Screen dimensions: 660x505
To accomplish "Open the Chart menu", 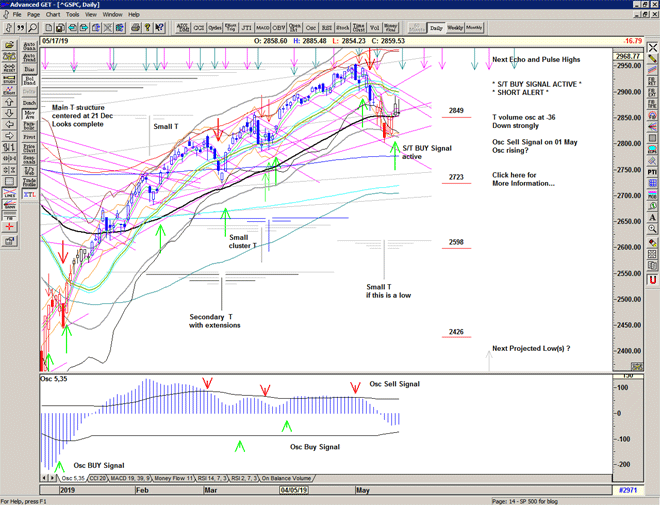I will pyautogui.click(x=53, y=15).
